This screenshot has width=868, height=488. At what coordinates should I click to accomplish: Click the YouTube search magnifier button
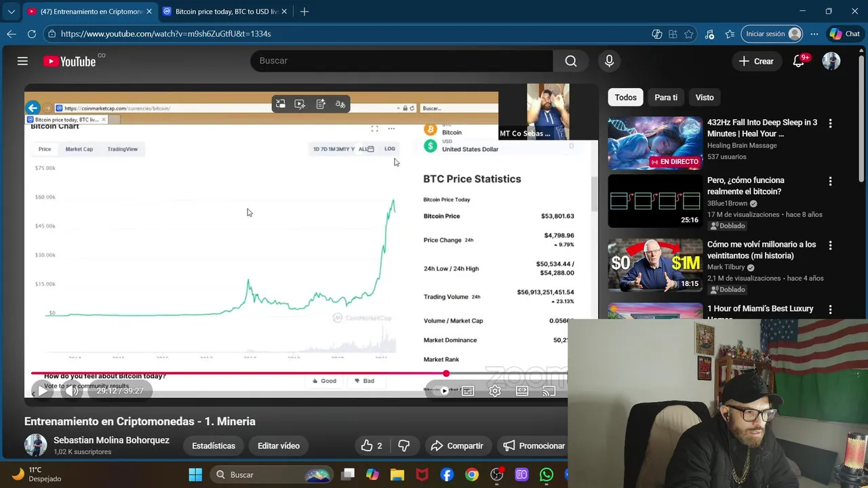tap(571, 61)
